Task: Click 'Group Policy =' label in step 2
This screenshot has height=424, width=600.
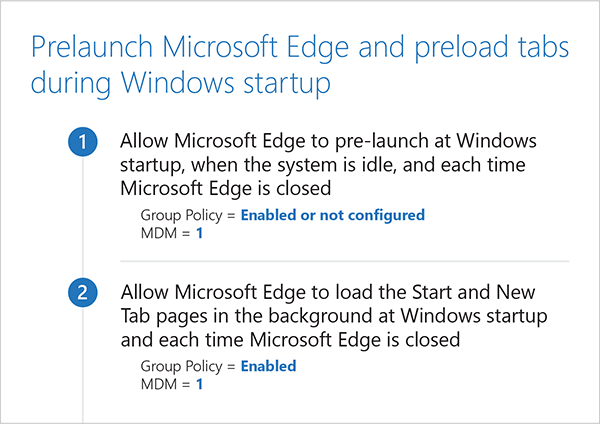Action: tap(187, 366)
